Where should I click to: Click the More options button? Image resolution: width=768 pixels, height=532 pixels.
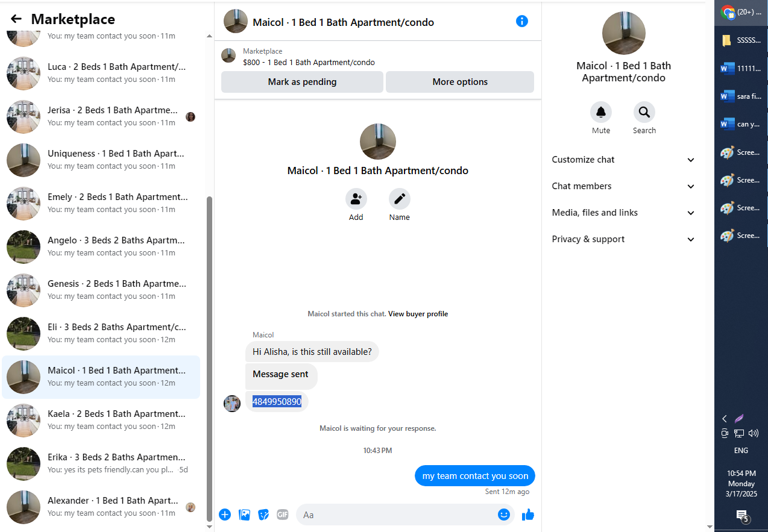[x=460, y=82]
